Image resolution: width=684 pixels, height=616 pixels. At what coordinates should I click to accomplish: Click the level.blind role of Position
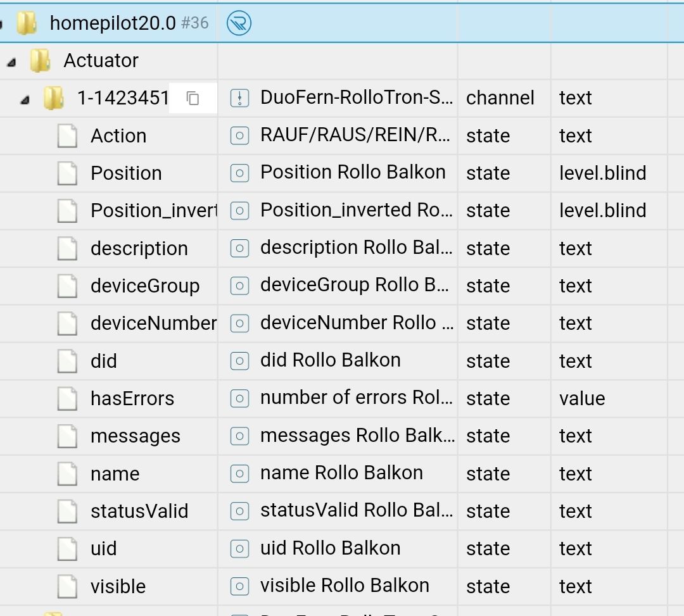602,173
